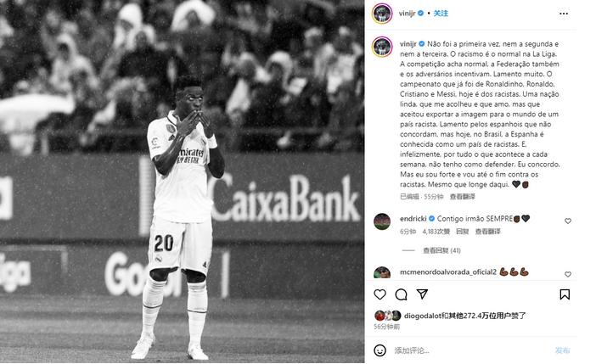Open vinijr header profile picture
This screenshot has height=364, width=596.
click(x=382, y=14)
